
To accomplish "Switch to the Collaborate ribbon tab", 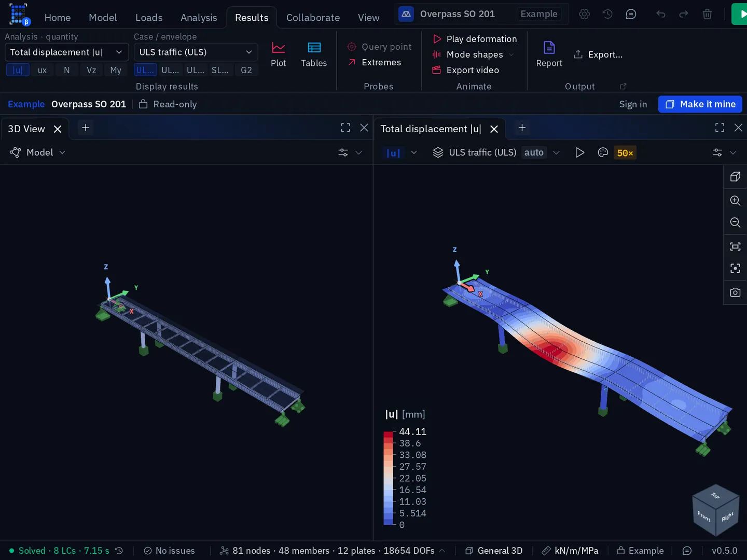I will [313, 18].
